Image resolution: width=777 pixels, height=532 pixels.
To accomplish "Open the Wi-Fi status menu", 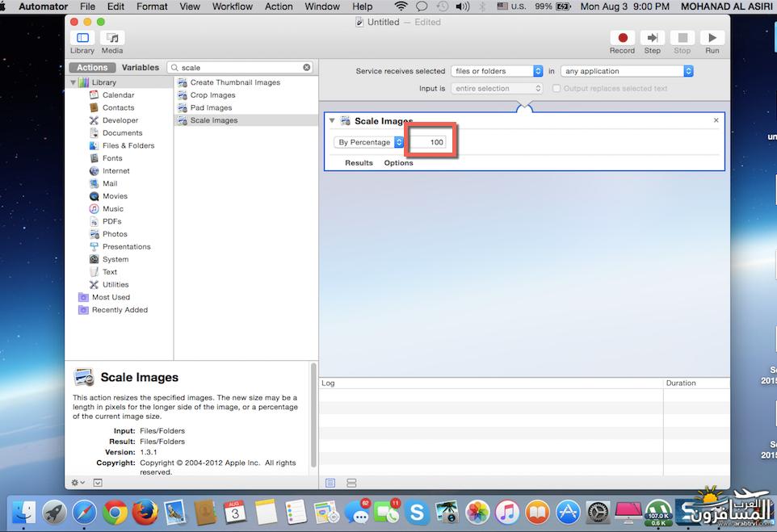I will pyautogui.click(x=401, y=6).
